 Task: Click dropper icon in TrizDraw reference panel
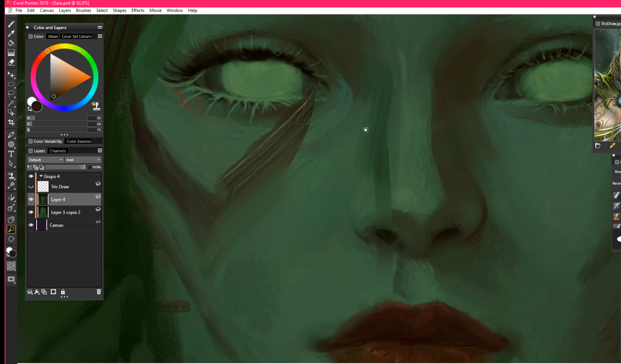612,146
